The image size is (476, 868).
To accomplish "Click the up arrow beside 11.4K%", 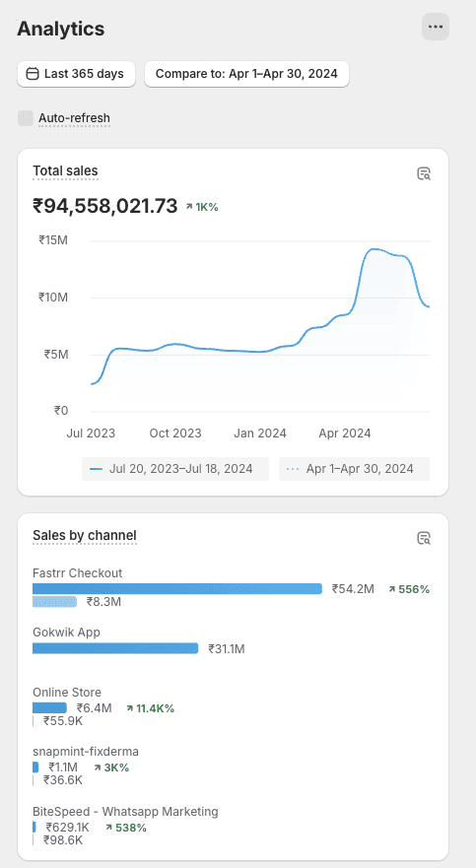I will tap(130, 708).
